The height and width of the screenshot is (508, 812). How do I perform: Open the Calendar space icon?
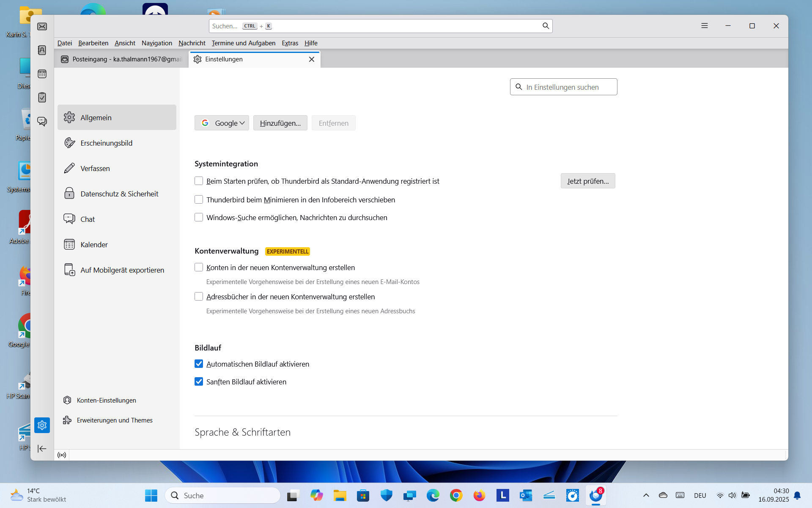coord(42,74)
